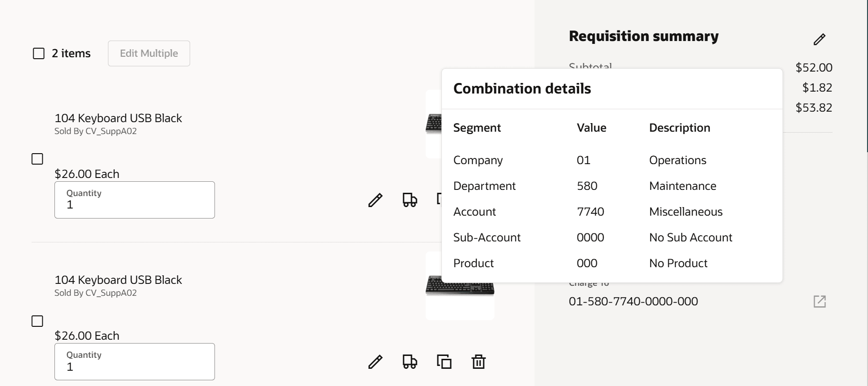Screen dimensions: 868x386
Task: Edit the first keyboard line item
Action: pyautogui.click(x=375, y=200)
